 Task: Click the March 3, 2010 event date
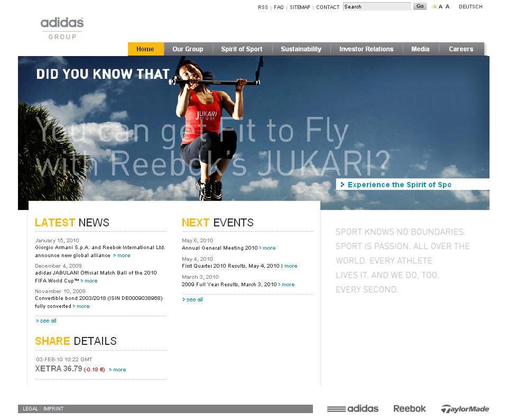point(200,277)
